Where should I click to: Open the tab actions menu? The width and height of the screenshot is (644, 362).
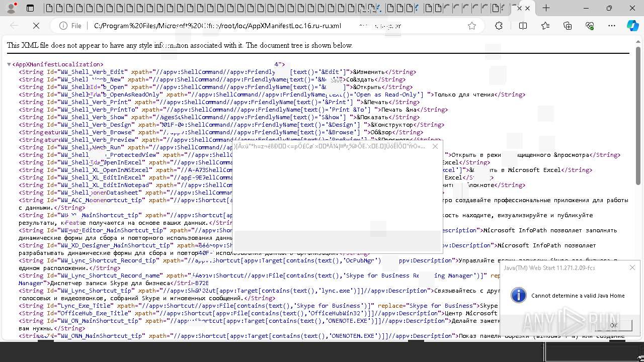(30, 8)
